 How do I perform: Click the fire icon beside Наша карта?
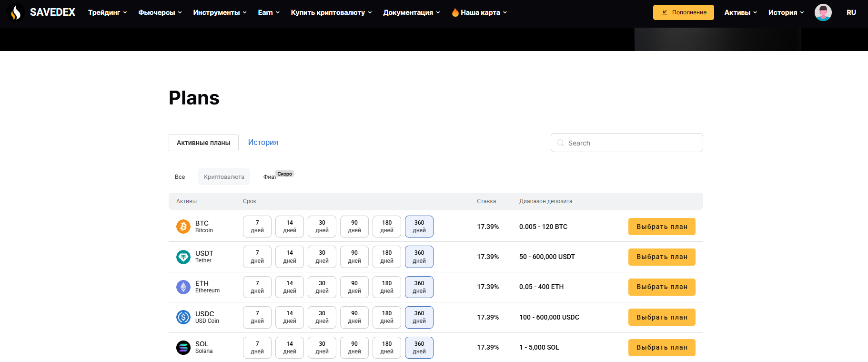tap(455, 12)
